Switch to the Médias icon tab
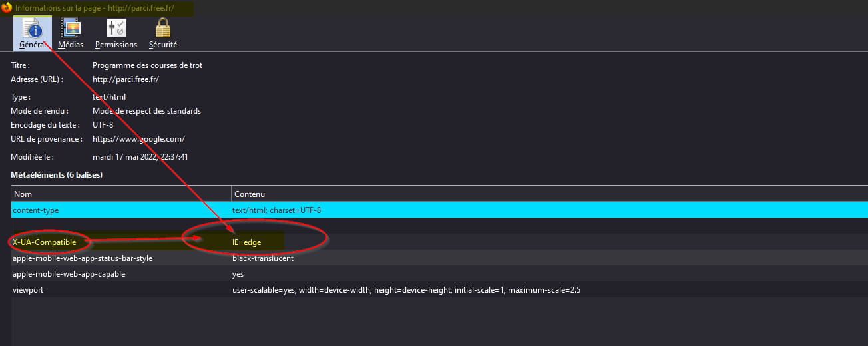 (71, 33)
